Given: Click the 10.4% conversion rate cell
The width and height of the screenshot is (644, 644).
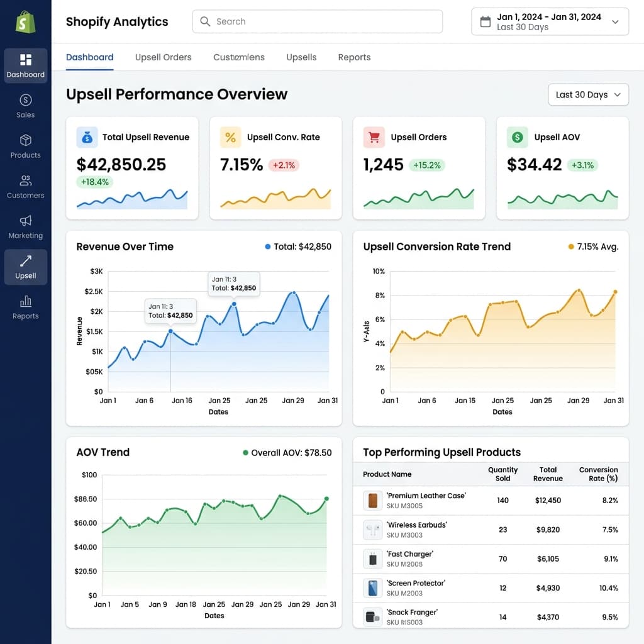Looking at the screenshot, I should [608, 588].
